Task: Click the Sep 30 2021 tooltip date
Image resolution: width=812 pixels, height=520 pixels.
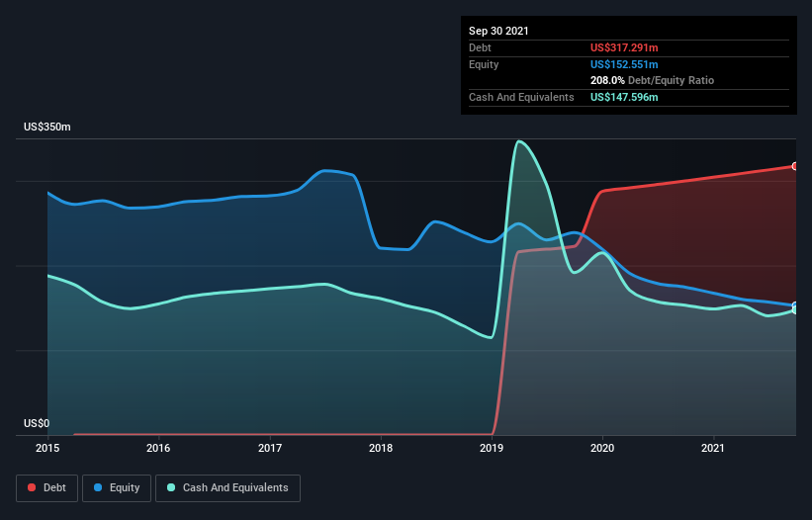Action: 498,31
